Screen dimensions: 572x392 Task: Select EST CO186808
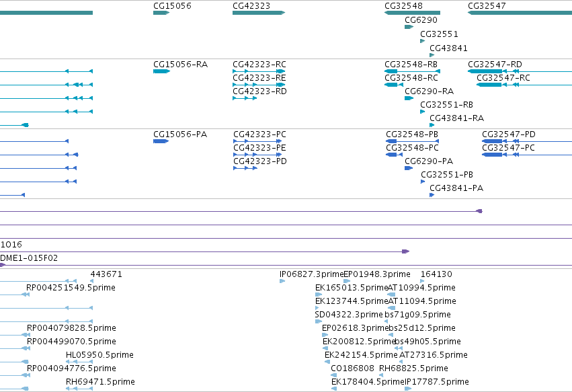352,368
